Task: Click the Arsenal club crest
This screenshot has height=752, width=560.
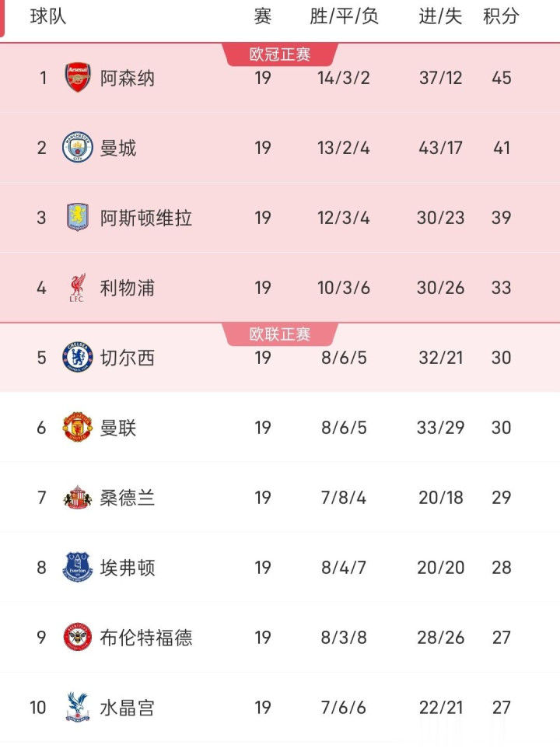Action: point(78,78)
